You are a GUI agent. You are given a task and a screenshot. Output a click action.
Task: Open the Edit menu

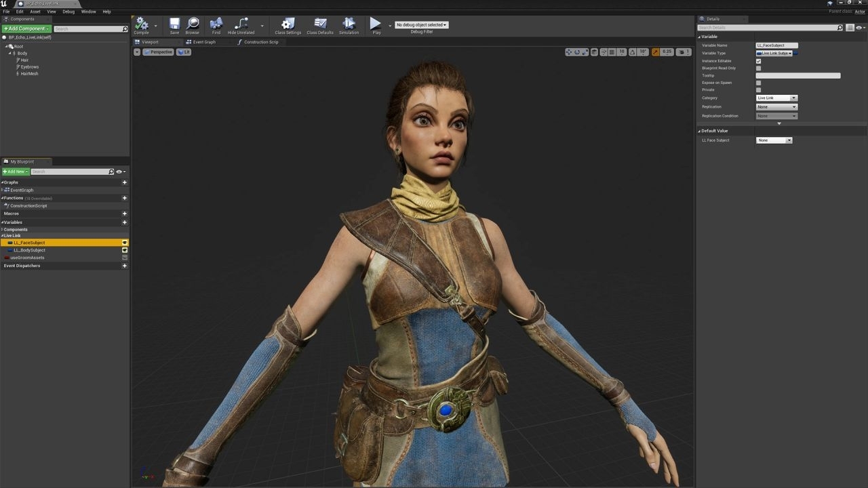(20, 12)
